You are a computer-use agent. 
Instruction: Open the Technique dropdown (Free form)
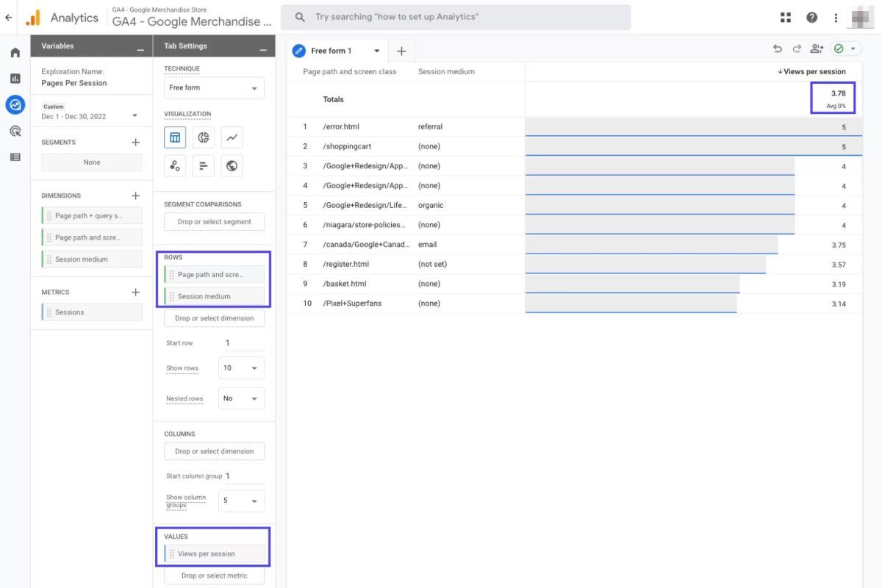click(214, 87)
